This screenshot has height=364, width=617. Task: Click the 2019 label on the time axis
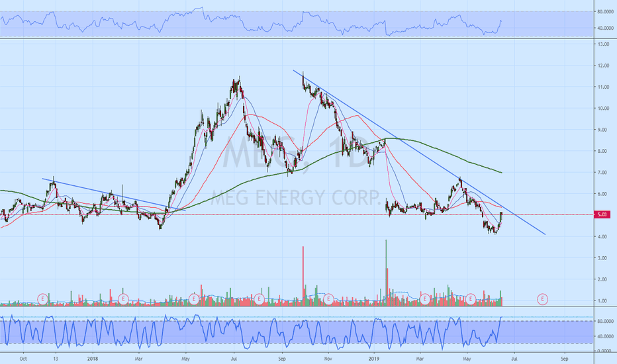click(x=374, y=359)
